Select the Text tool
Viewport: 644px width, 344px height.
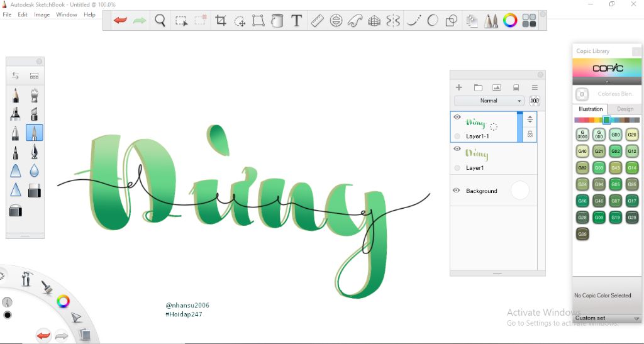(296, 20)
